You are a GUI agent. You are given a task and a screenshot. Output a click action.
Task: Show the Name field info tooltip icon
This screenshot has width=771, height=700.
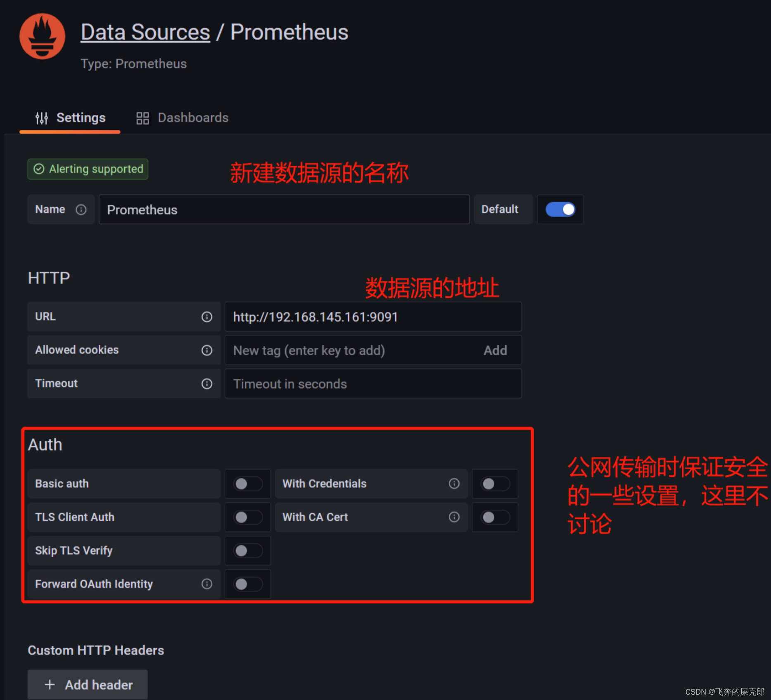[x=81, y=210]
